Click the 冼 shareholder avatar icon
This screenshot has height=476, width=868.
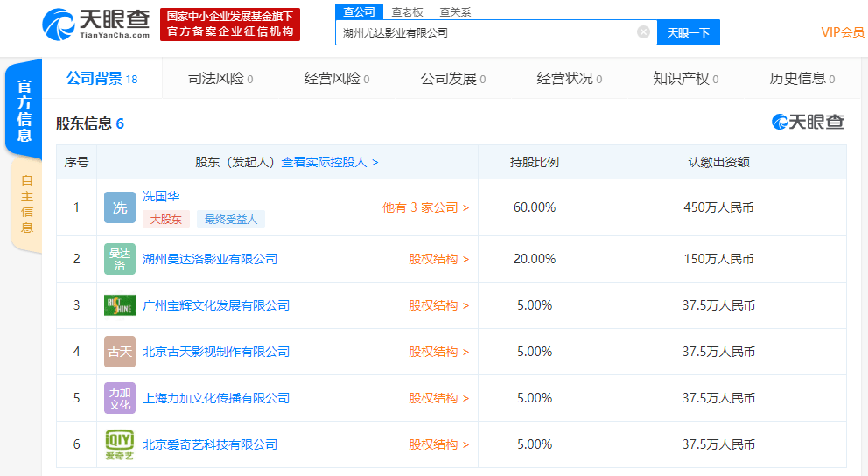click(120, 207)
